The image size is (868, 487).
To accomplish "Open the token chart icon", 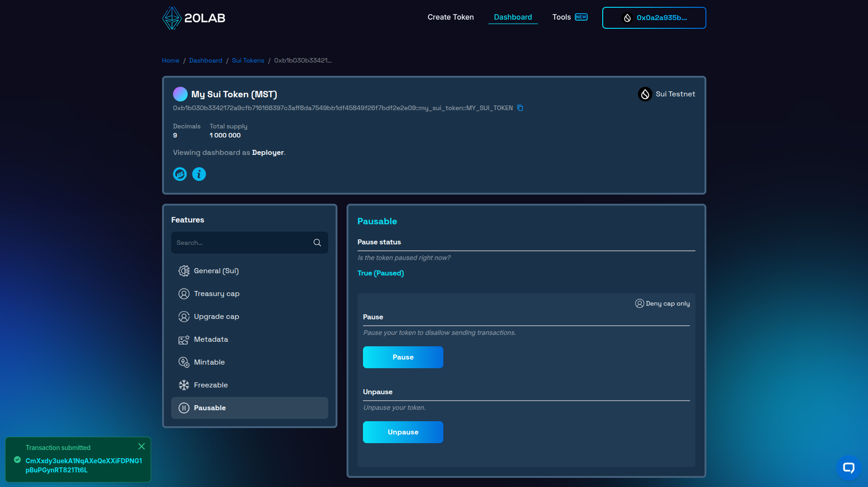I will click(x=180, y=174).
